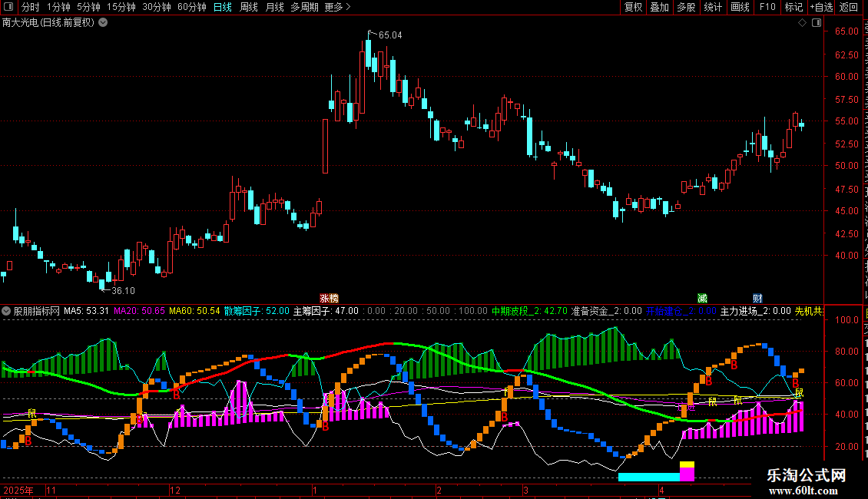The width and height of the screenshot is (868, 499).
Task: Click the blue 财 event badge
Action: click(757, 298)
